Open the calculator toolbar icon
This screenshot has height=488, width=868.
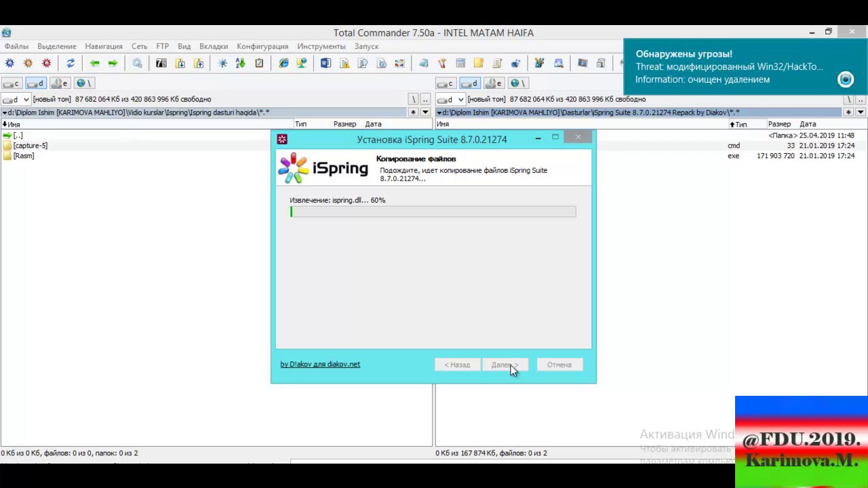click(460, 63)
